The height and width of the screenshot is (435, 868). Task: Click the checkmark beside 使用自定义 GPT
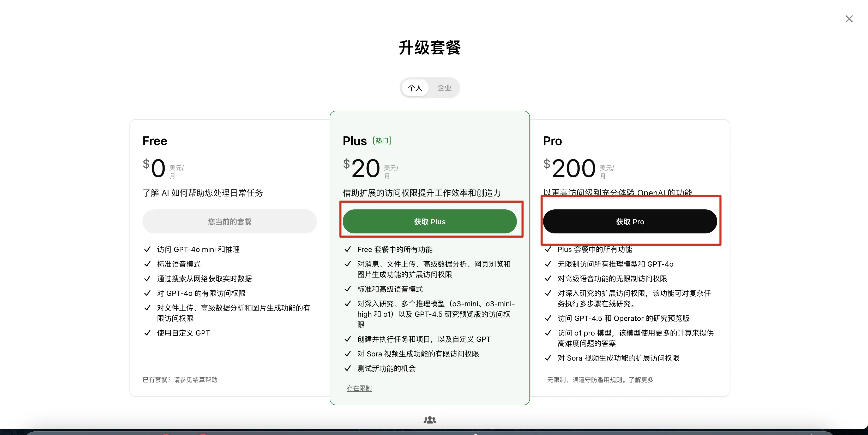(147, 333)
